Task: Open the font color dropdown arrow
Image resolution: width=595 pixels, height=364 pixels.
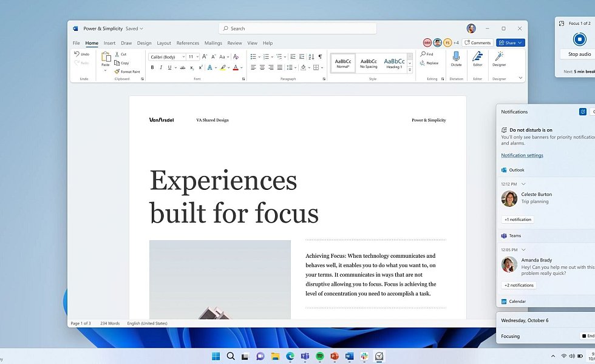Action: 242,68
